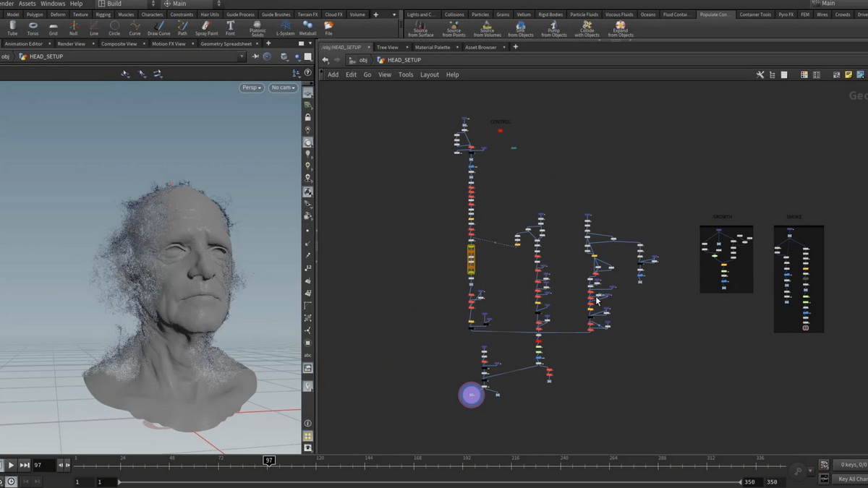The image size is (868, 488).
Task: Click Expand from Objects tool
Action: (x=621, y=29)
